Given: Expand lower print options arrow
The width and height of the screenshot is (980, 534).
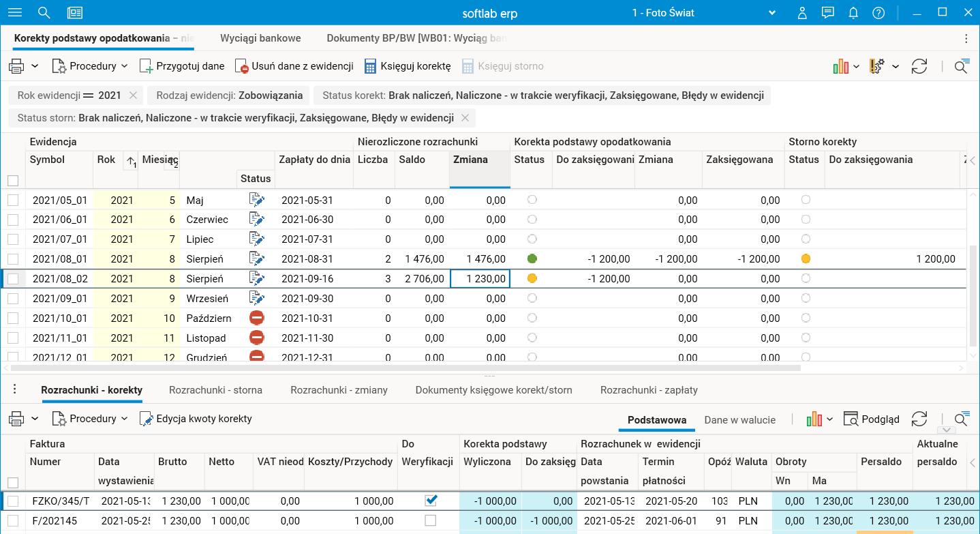Looking at the screenshot, I should coord(35,419).
